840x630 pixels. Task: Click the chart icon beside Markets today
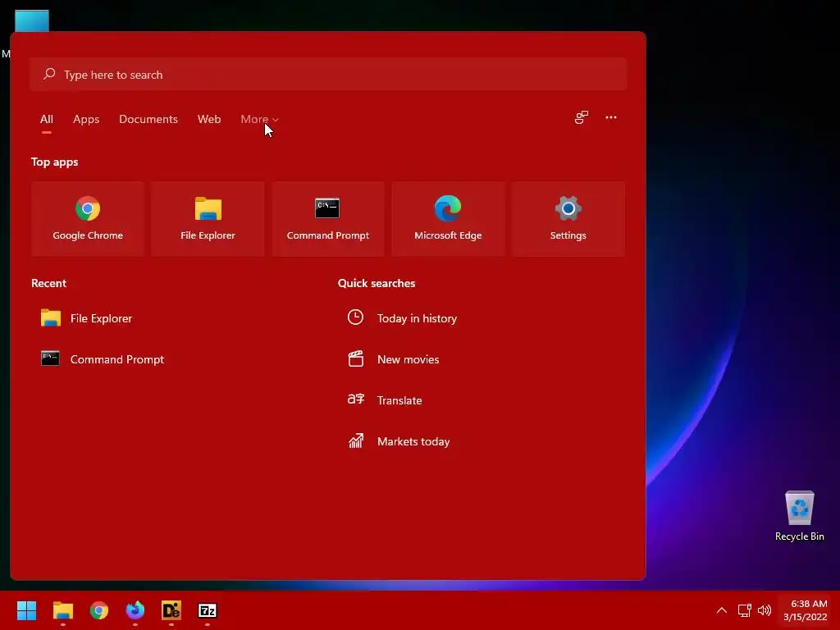(356, 441)
